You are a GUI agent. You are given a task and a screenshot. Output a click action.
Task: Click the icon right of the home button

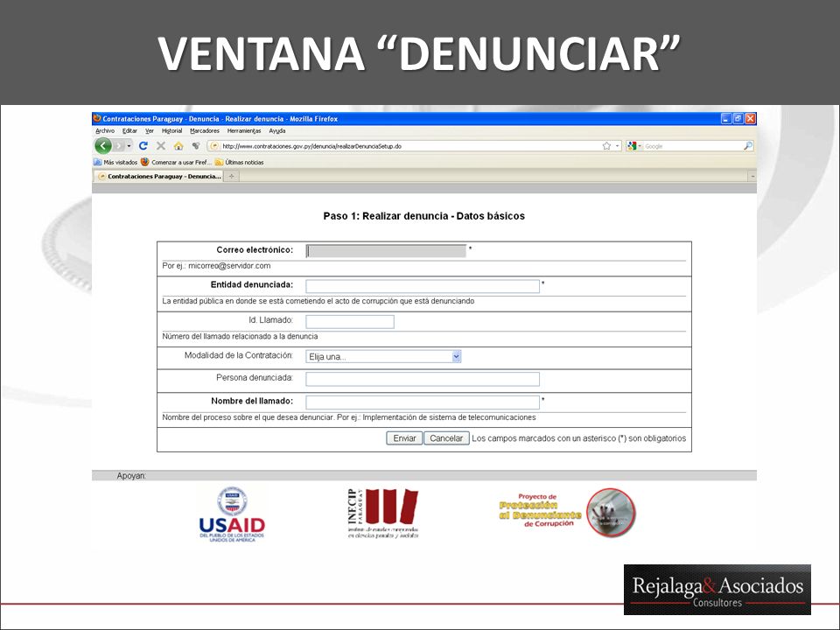pos(196,146)
